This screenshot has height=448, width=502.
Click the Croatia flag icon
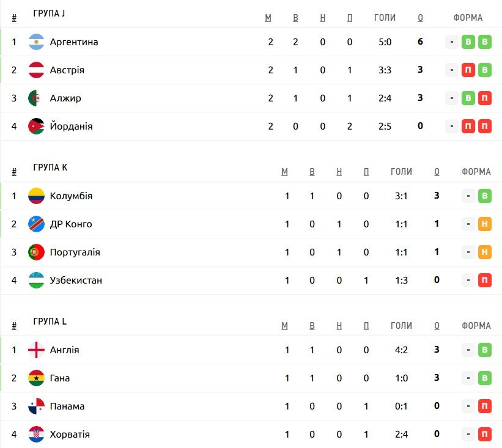click(36, 435)
